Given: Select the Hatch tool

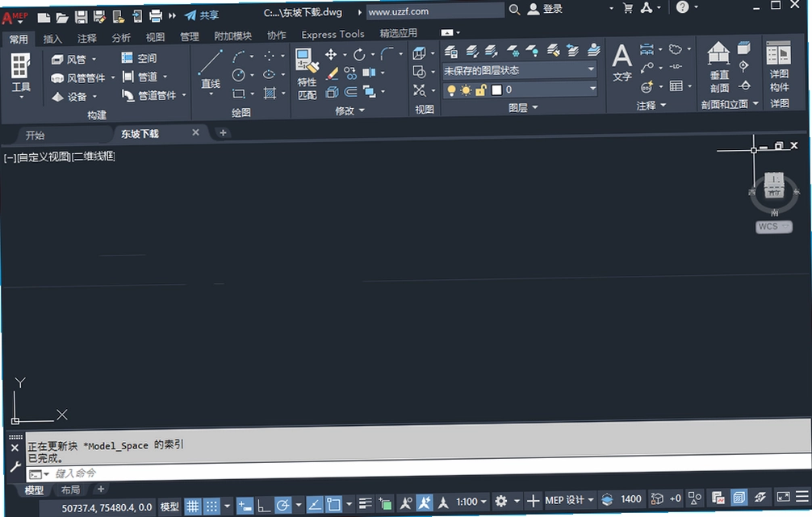Looking at the screenshot, I should 270,93.
